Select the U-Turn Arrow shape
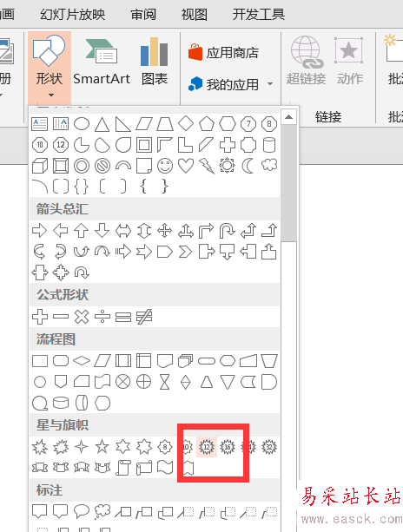This screenshot has height=532, width=403. coord(228,231)
